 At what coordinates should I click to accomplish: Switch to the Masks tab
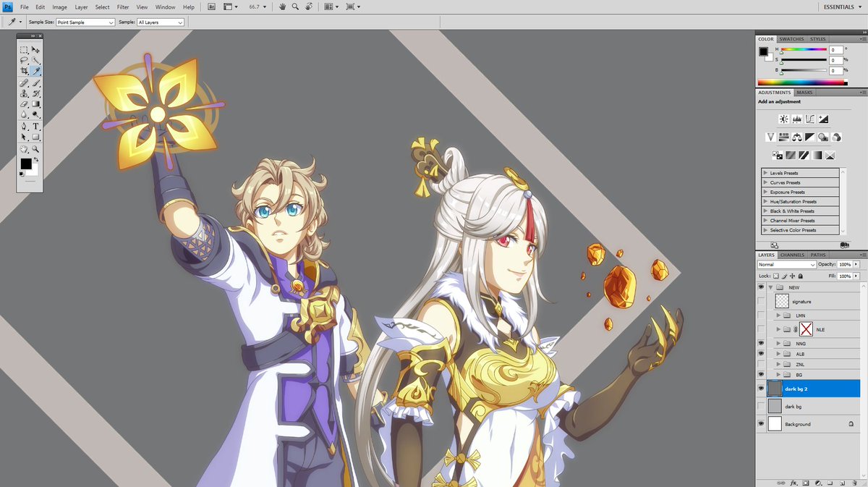[x=804, y=93]
